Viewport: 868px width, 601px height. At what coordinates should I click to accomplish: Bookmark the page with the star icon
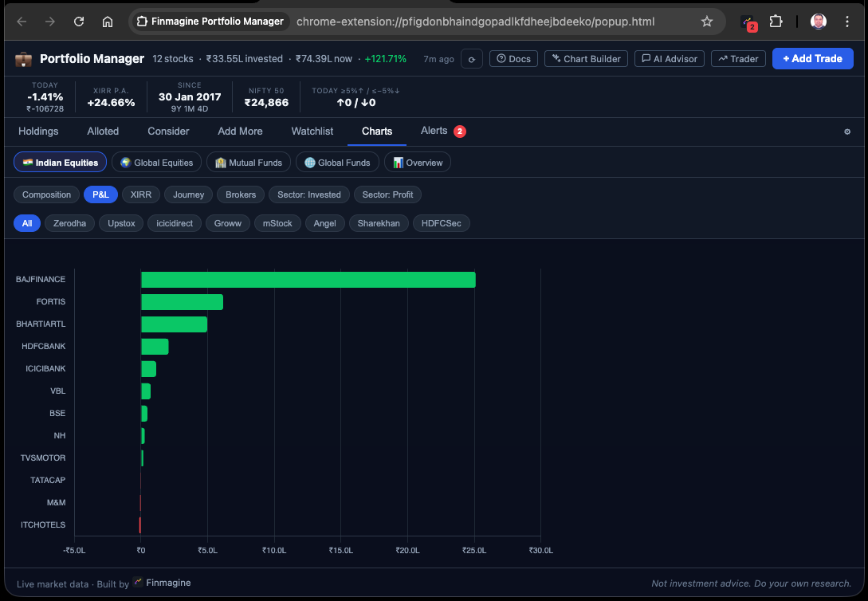(707, 22)
